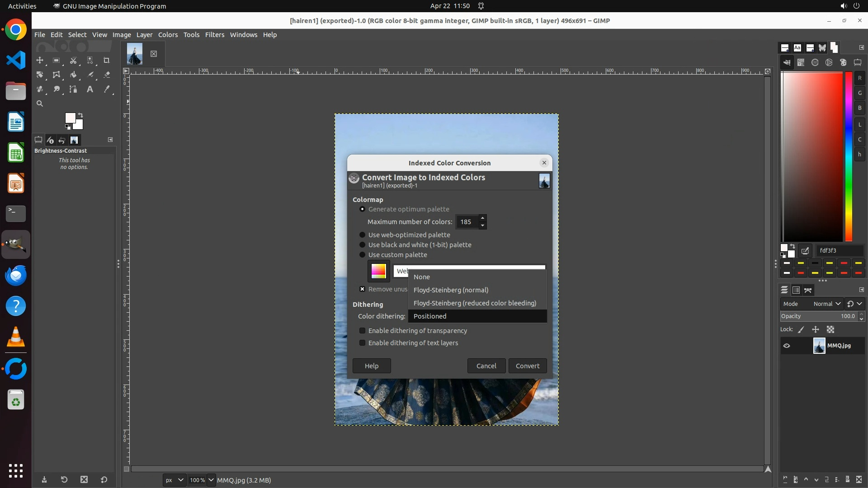
Task: Open the Colors menu
Action: (x=168, y=35)
